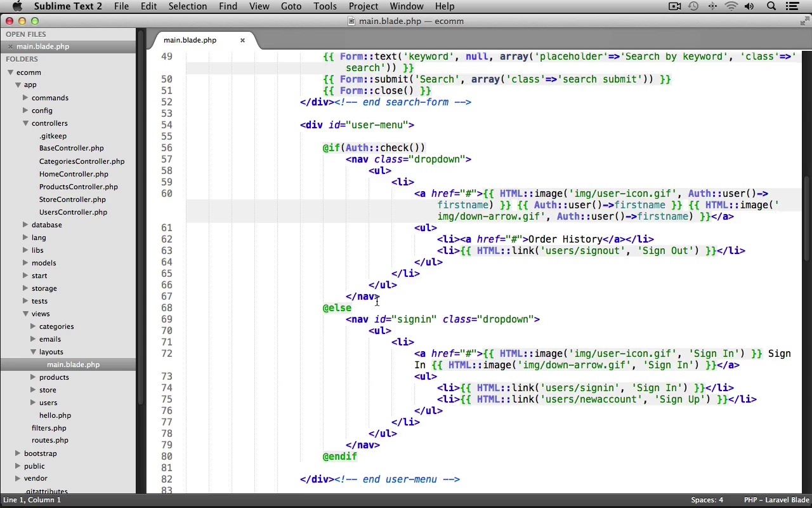The height and width of the screenshot is (508, 812).
Task: Open BaseController.php file
Action: click(x=71, y=149)
